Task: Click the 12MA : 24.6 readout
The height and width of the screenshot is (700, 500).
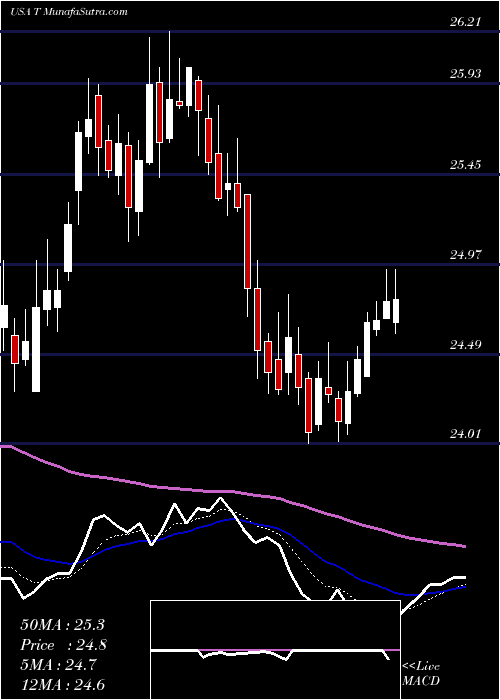Action: pos(62,684)
